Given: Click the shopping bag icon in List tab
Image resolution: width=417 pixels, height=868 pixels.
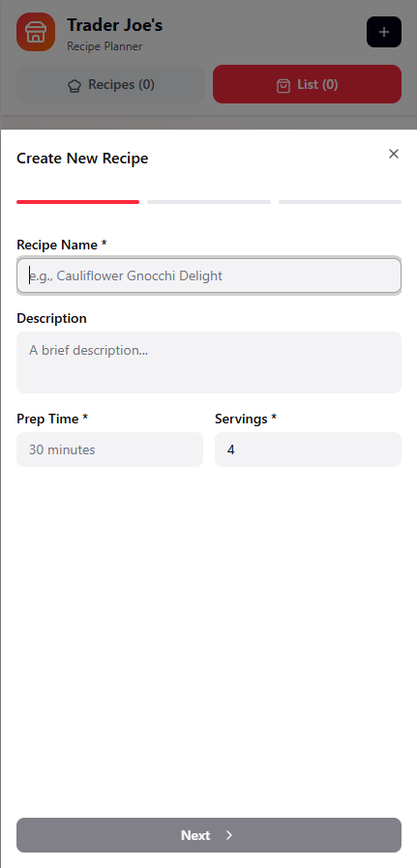Looking at the screenshot, I should point(283,85).
